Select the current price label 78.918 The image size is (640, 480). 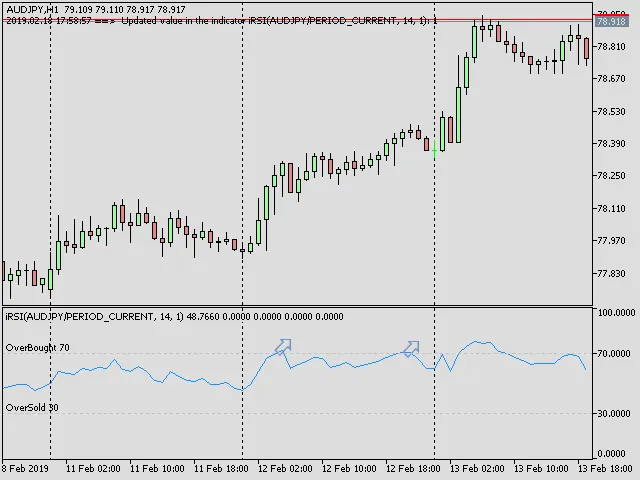(x=611, y=21)
